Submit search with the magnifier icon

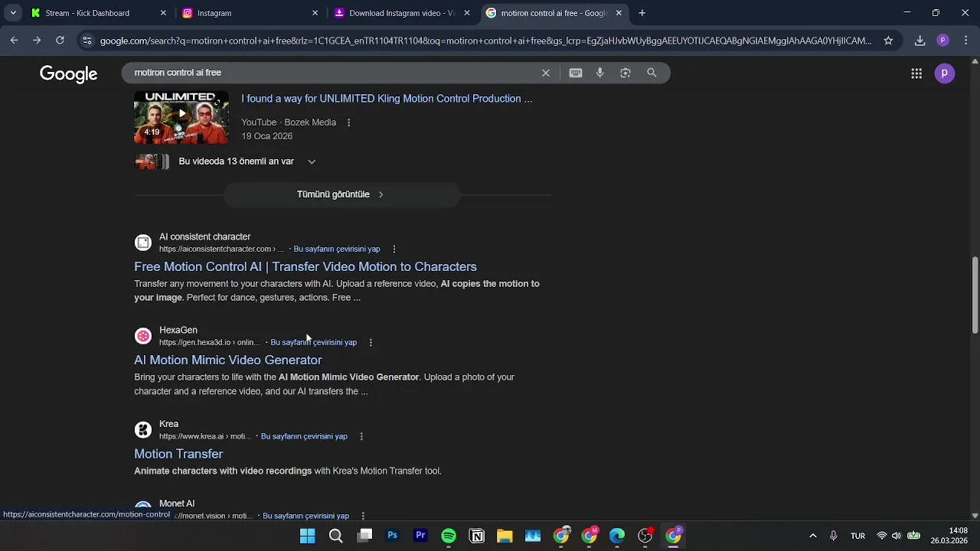652,73
